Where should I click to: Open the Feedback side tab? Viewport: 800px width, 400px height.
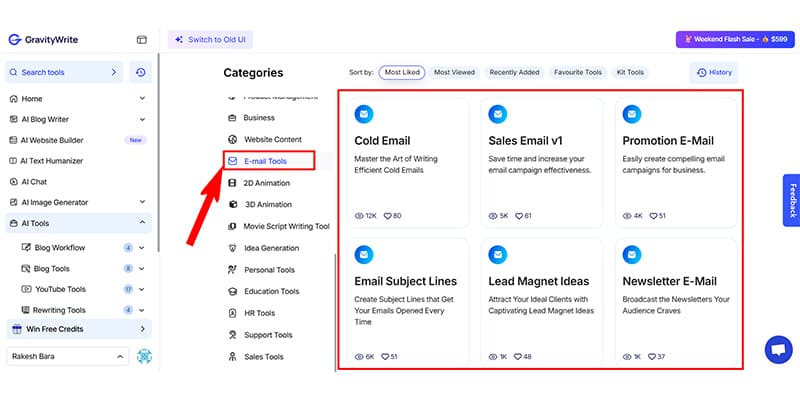(x=792, y=201)
